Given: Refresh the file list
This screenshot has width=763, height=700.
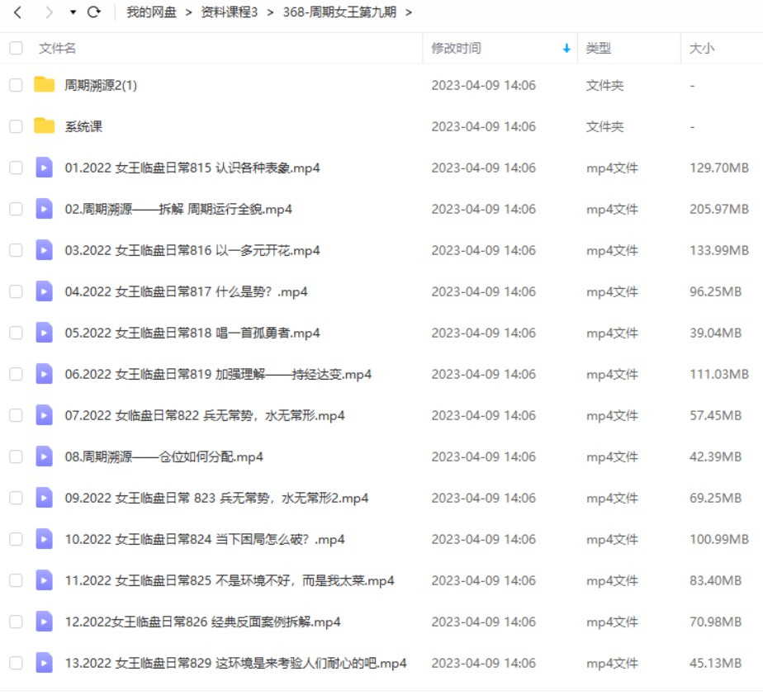Looking at the screenshot, I should [x=94, y=12].
